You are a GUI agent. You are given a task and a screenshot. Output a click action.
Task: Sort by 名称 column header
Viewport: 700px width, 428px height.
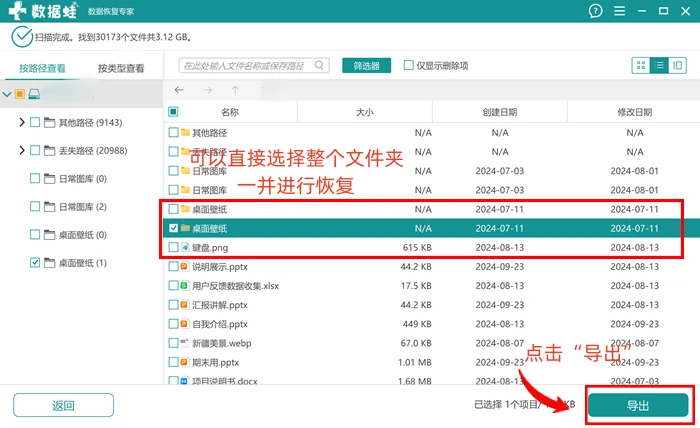[230, 112]
